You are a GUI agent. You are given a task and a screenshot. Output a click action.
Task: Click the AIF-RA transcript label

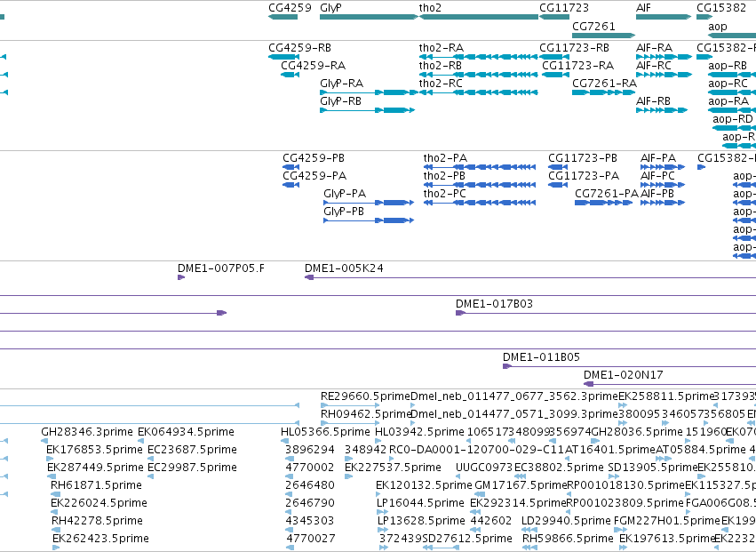tap(654, 48)
